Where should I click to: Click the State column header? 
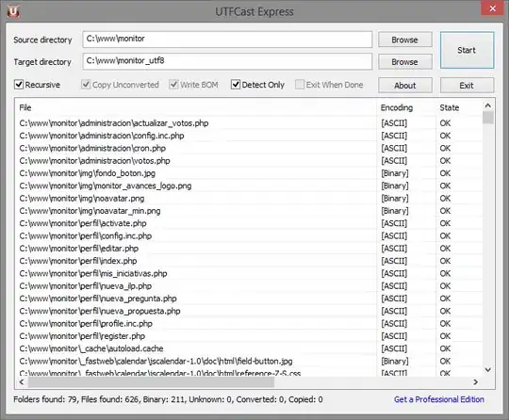pyautogui.click(x=459, y=107)
